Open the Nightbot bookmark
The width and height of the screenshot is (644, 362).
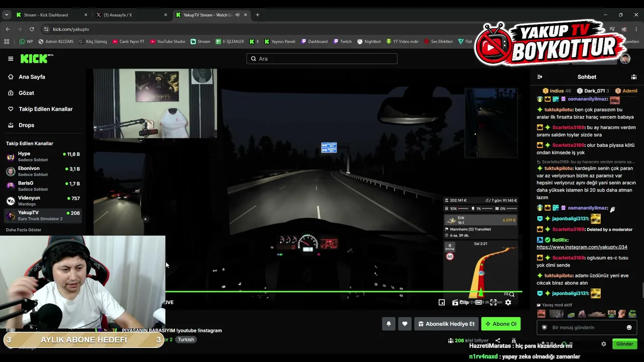(369, 41)
